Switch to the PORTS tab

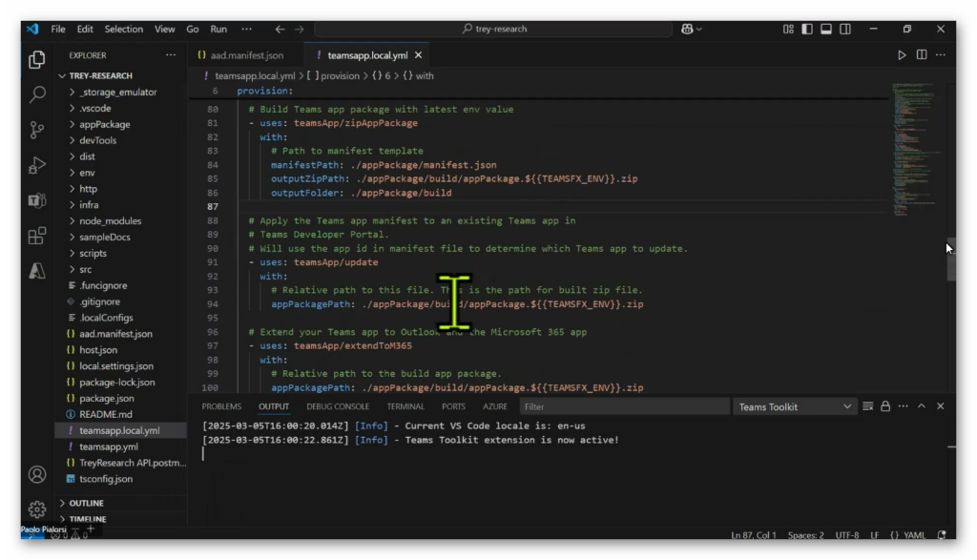click(x=453, y=406)
